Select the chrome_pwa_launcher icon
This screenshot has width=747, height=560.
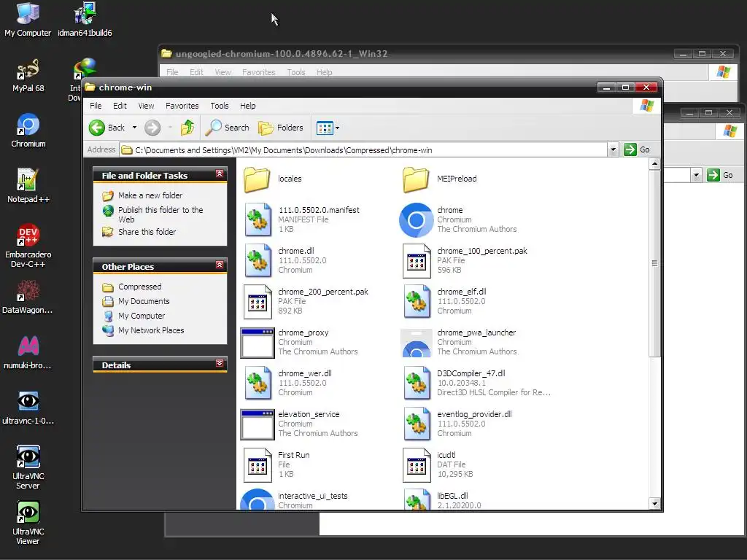[x=417, y=343]
